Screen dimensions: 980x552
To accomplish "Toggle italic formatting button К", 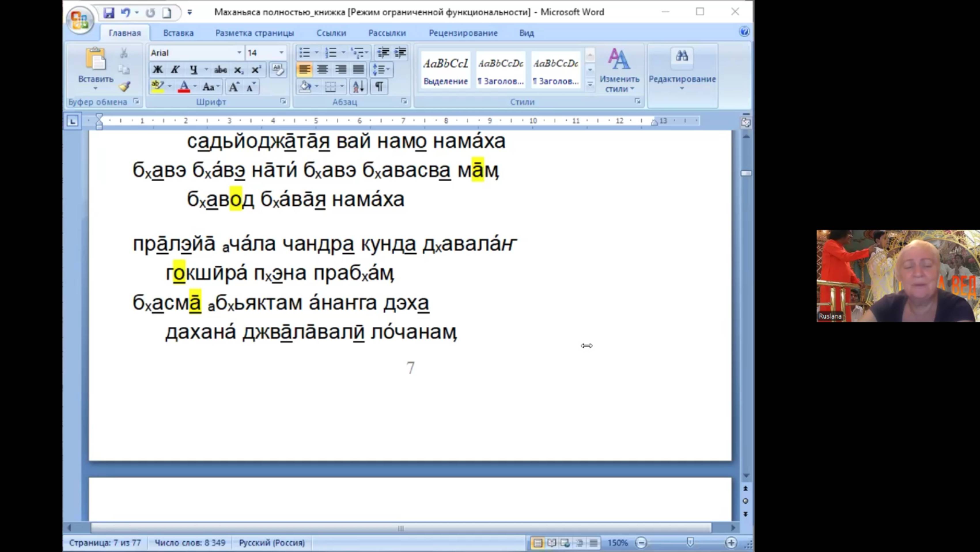I will (175, 70).
